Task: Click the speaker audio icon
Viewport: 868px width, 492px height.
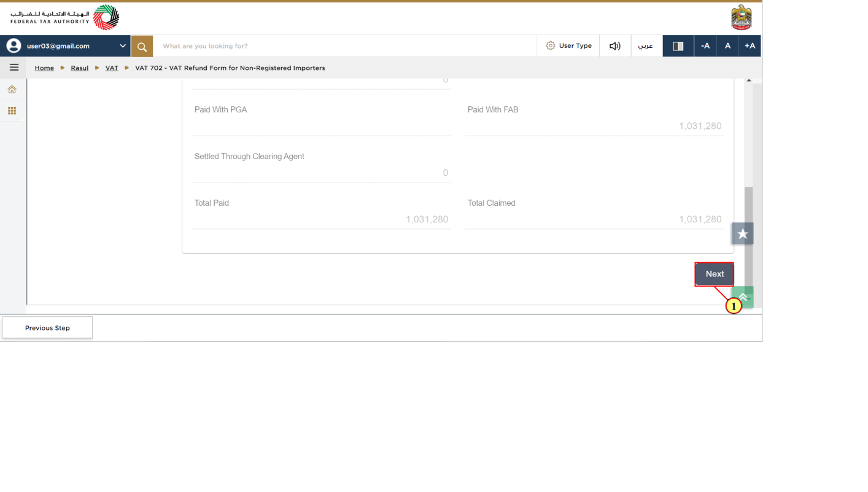Action: (x=615, y=46)
